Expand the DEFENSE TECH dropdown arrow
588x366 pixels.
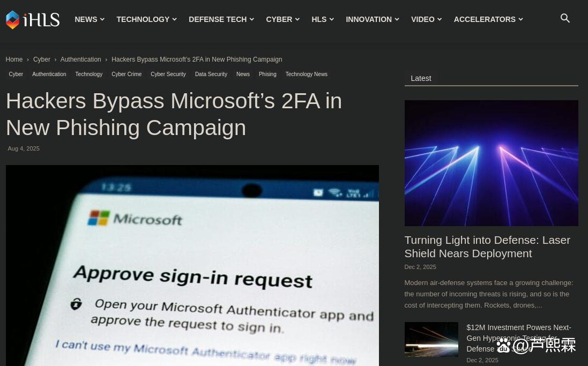pos(251,19)
